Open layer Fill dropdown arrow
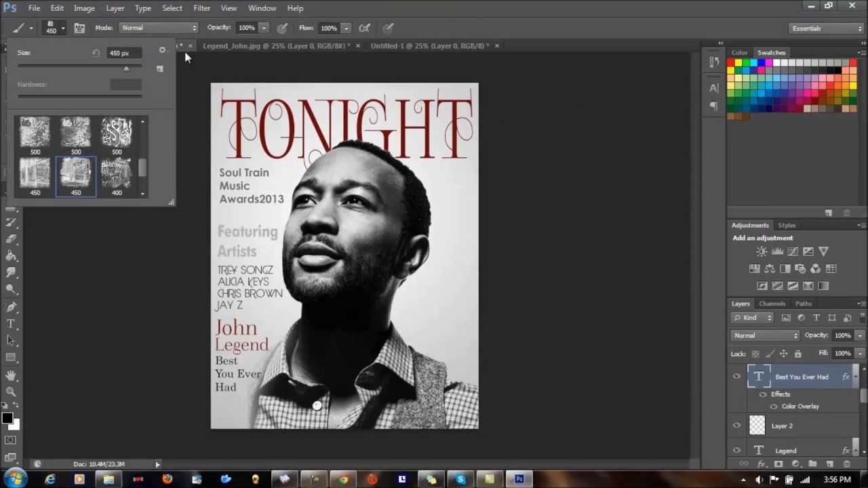 pyautogui.click(x=860, y=353)
